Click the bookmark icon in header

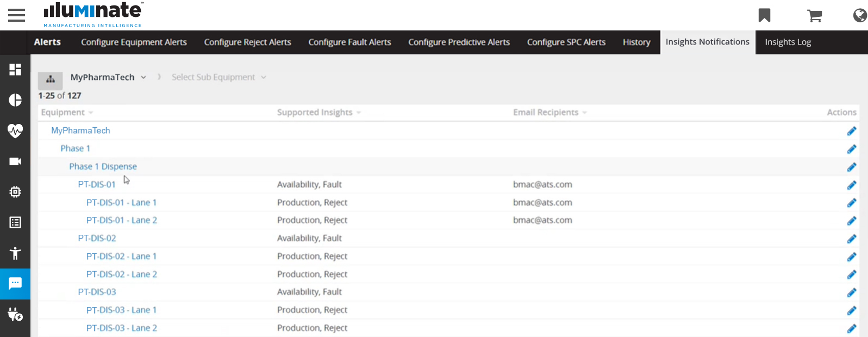[x=764, y=15]
